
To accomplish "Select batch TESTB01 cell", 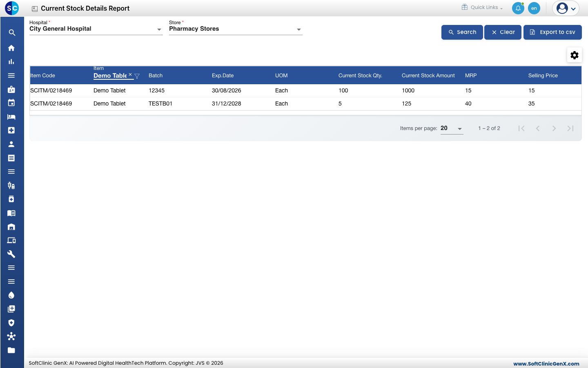I will coord(160,103).
